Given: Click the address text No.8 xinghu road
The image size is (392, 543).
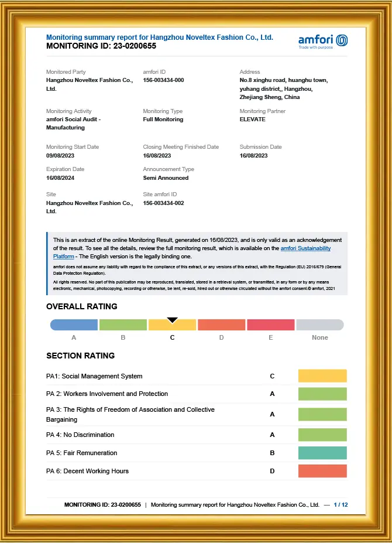Looking at the screenshot, I should pos(284,88).
